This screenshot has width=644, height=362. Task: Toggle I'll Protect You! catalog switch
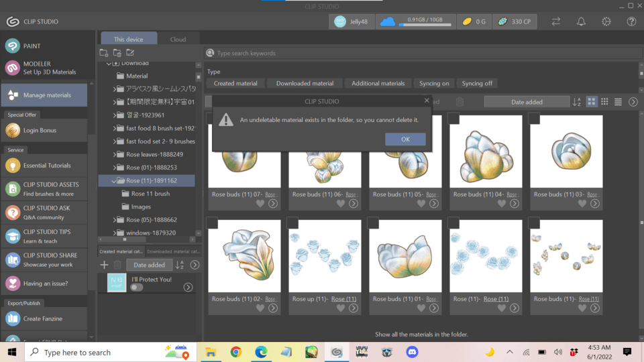click(x=136, y=288)
